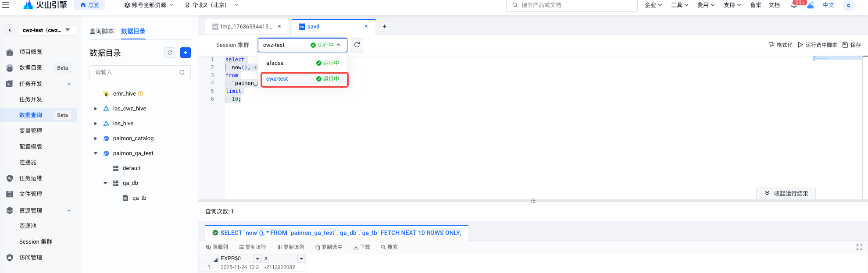
Task: Open project selector cwz-test dropdown
Action: (x=46, y=30)
